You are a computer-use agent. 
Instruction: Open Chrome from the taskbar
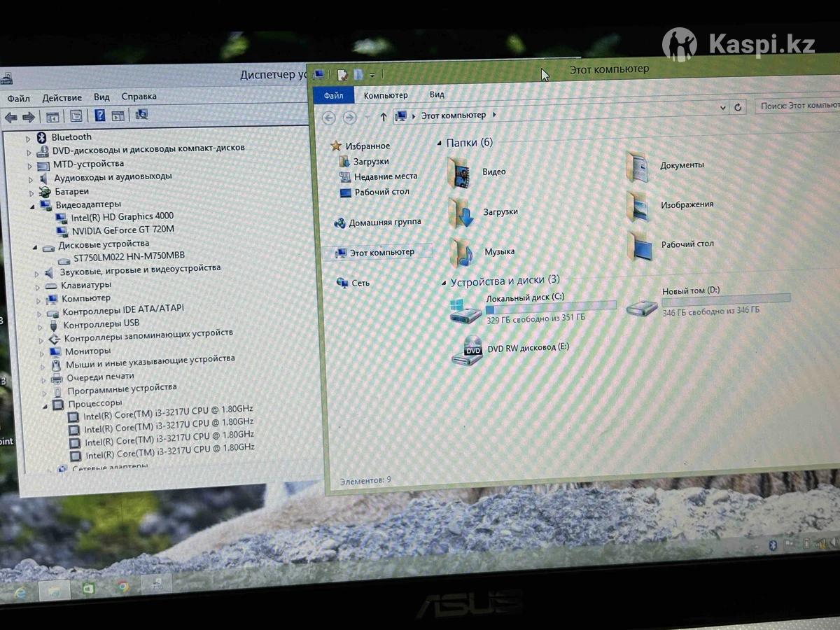point(123,587)
